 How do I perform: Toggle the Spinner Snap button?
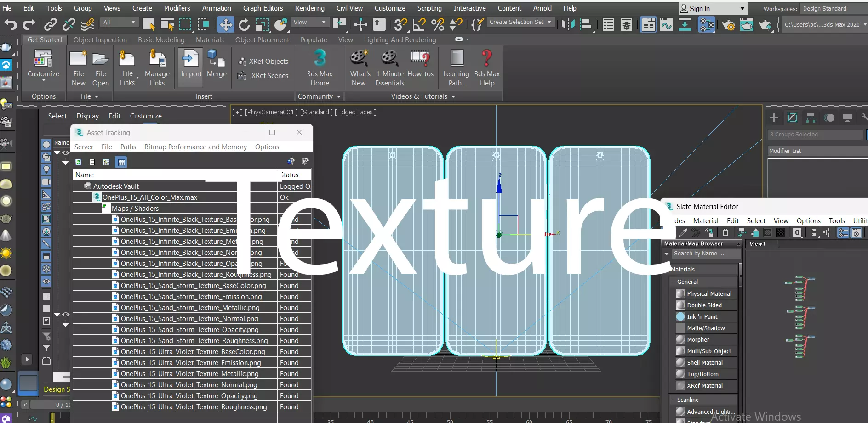click(x=456, y=24)
